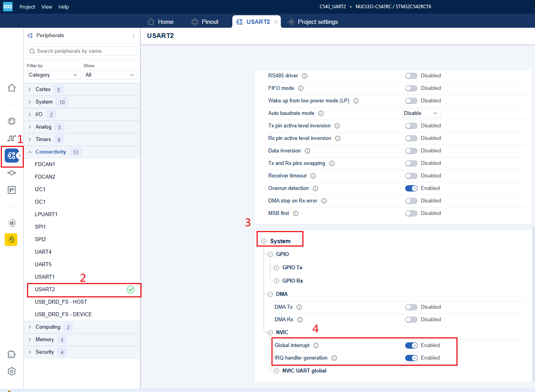Viewport: 535px width, 392px height.
Task: Open the Filter by Category dropdown
Action: (x=54, y=75)
